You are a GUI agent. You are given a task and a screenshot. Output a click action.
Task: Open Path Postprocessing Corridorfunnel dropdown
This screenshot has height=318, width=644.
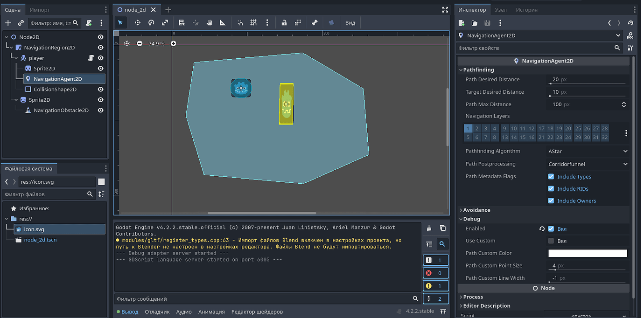click(x=588, y=164)
